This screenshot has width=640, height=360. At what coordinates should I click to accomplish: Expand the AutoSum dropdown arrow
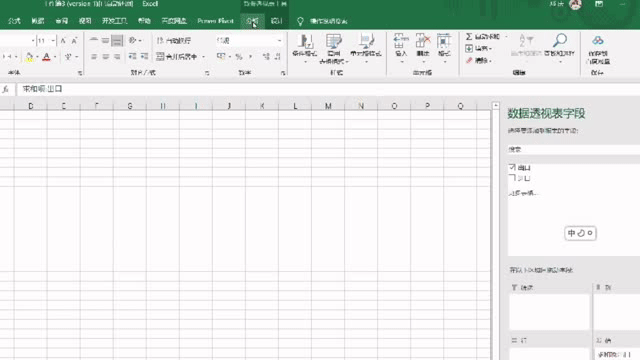click(x=507, y=37)
